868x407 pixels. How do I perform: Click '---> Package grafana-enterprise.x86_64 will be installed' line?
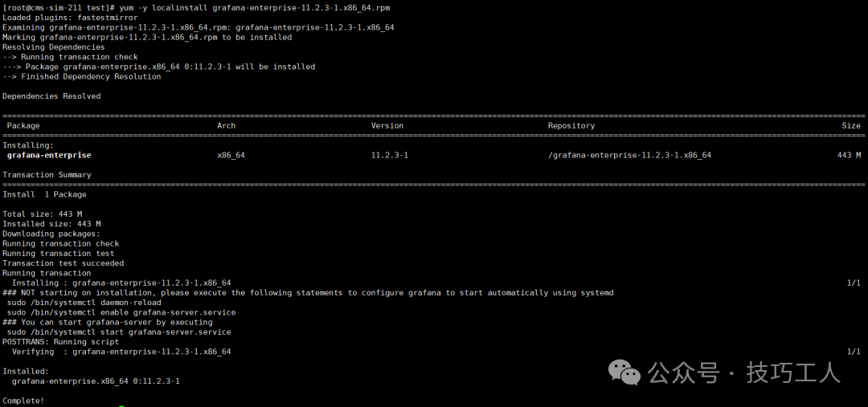coord(159,67)
